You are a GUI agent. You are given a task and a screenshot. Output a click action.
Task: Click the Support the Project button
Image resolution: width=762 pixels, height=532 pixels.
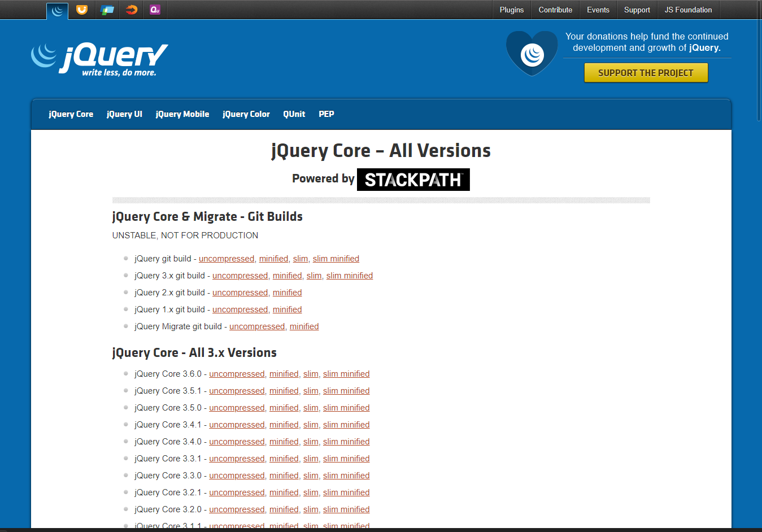[646, 73]
